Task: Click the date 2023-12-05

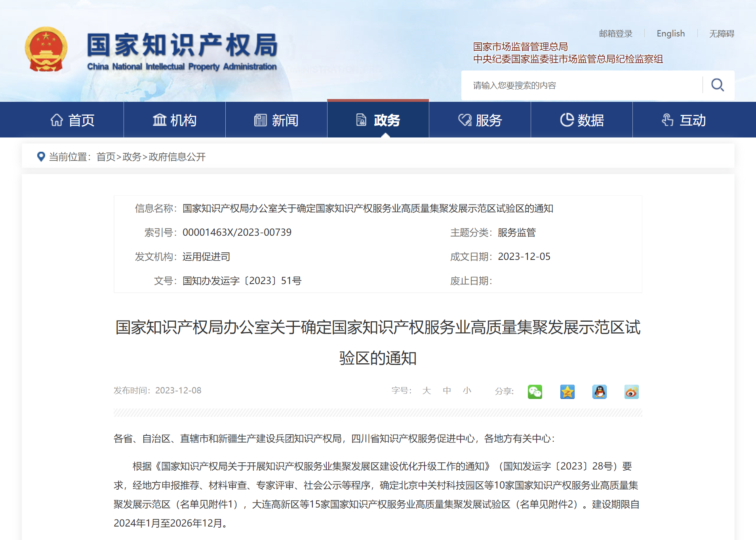Action: (524, 257)
